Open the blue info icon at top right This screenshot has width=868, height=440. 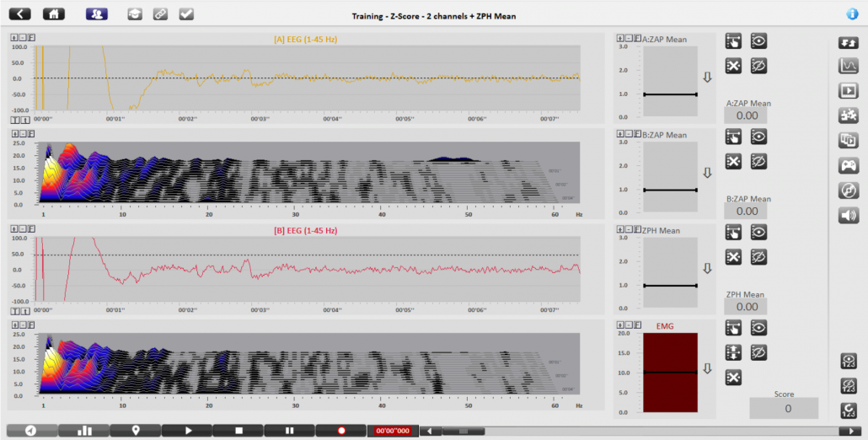click(853, 14)
